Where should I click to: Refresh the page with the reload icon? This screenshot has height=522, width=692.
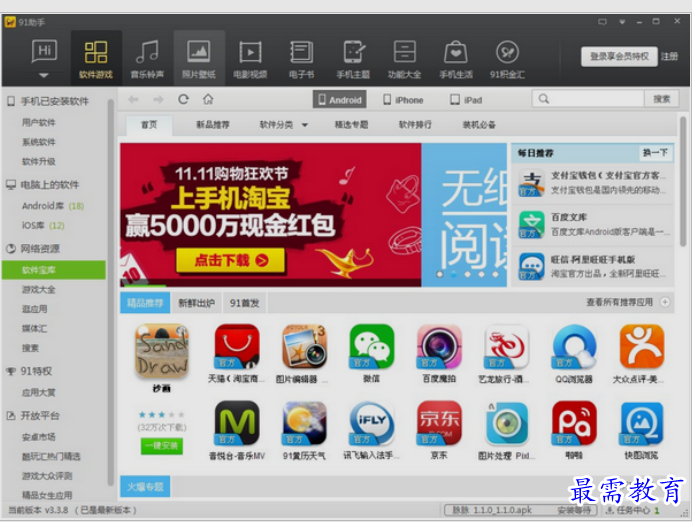coord(183,99)
